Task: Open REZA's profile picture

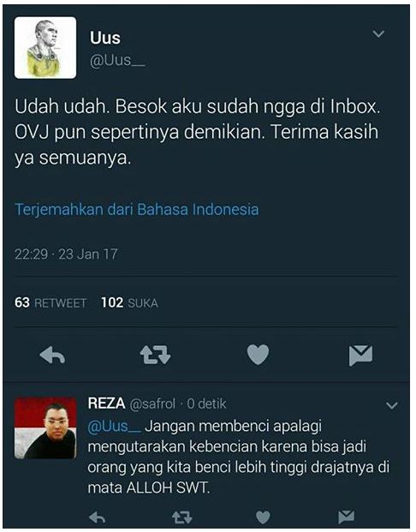Action: tap(45, 428)
